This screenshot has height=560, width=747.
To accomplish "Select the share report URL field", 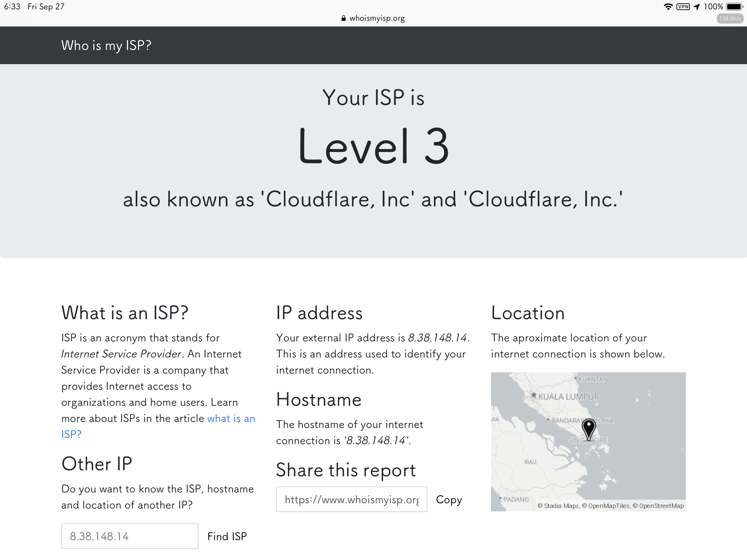I will 351,499.
